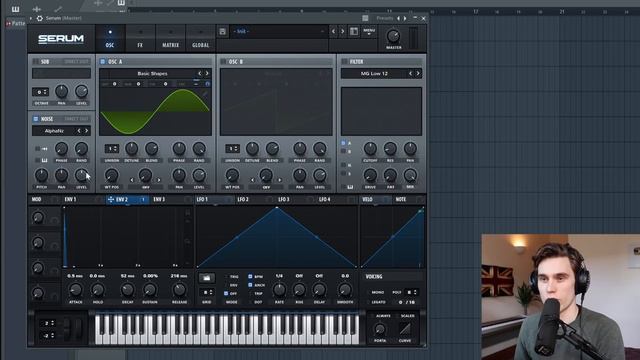Select LFO mode Off option
The width and height of the screenshot is (640, 360).
pyautogui.click(x=226, y=293)
